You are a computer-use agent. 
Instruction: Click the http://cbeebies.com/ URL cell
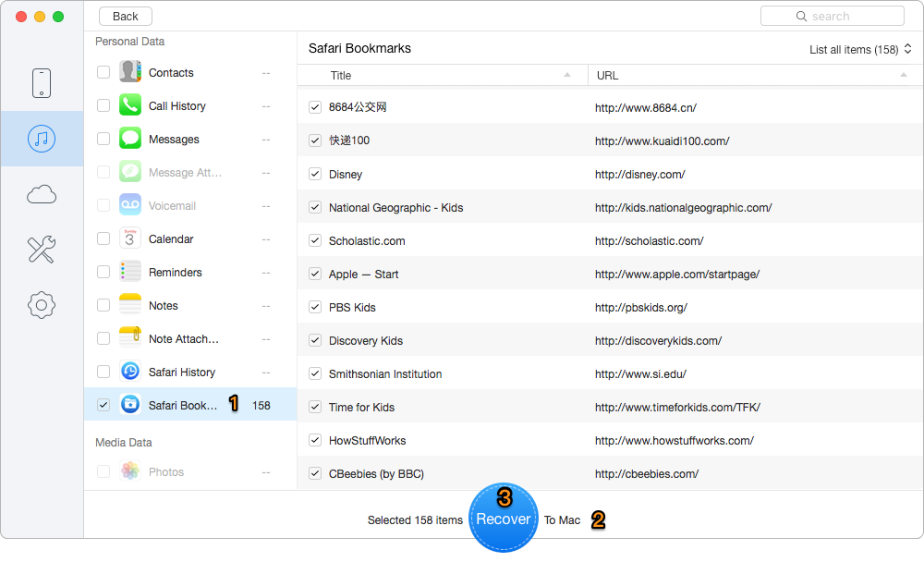pyautogui.click(x=647, y=474)
